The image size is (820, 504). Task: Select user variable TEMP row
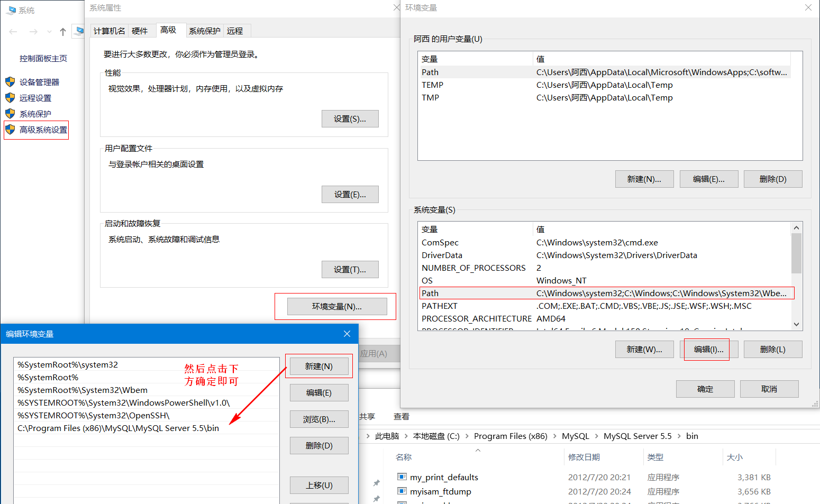point(605,85)
